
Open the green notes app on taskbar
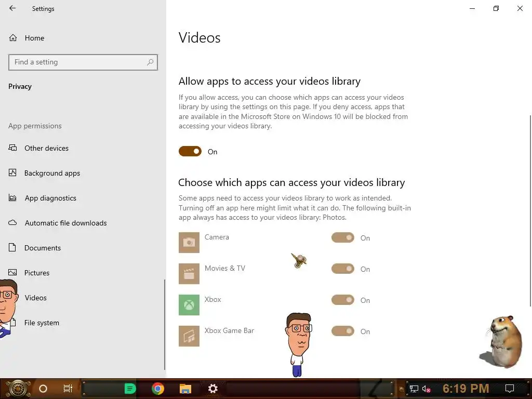pos(130,389)
